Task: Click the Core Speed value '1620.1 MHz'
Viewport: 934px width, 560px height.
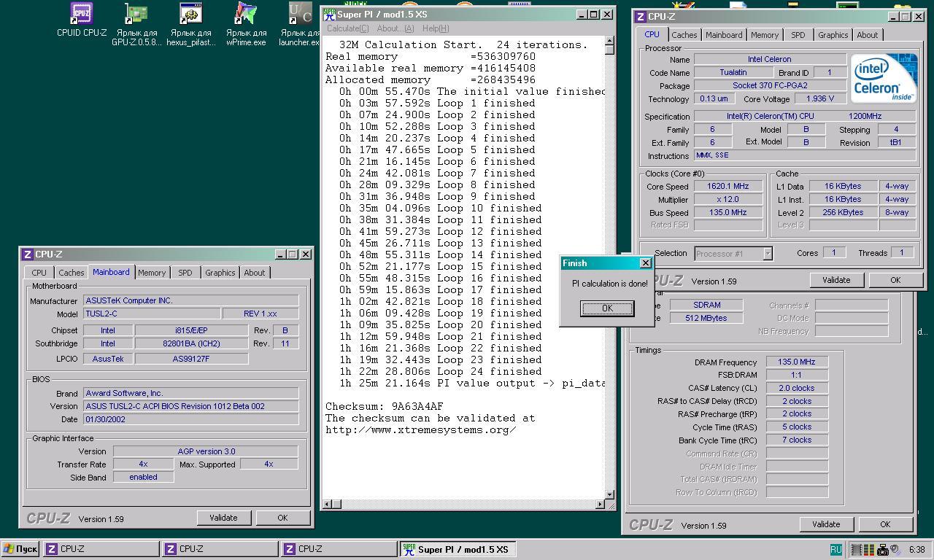Action: click(728, 187)
